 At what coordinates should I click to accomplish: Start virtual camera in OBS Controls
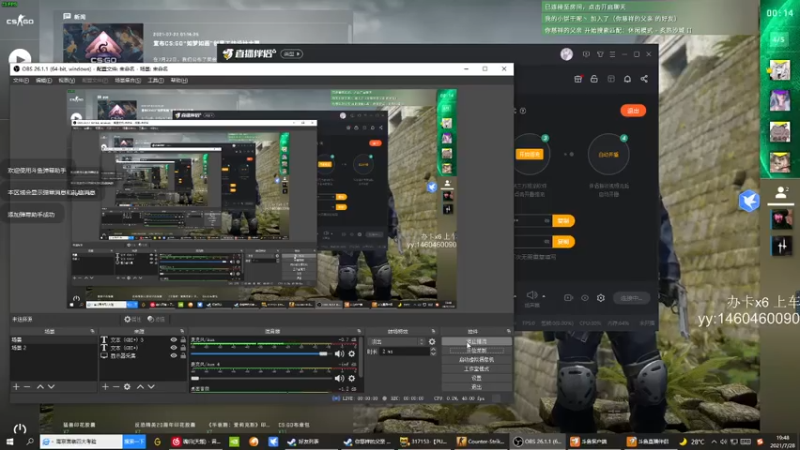[x=476, y=360]
